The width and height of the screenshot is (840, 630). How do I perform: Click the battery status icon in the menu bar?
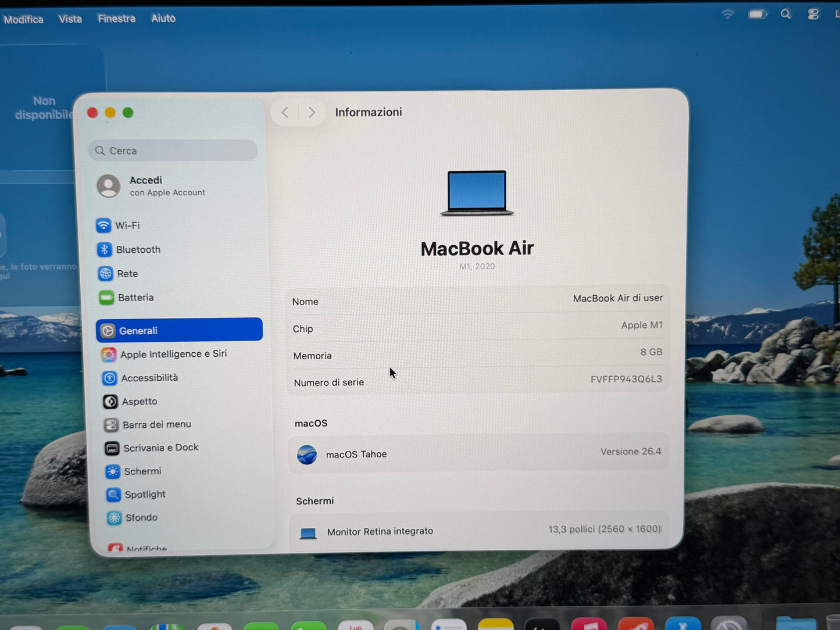click(x=757, y=14)
